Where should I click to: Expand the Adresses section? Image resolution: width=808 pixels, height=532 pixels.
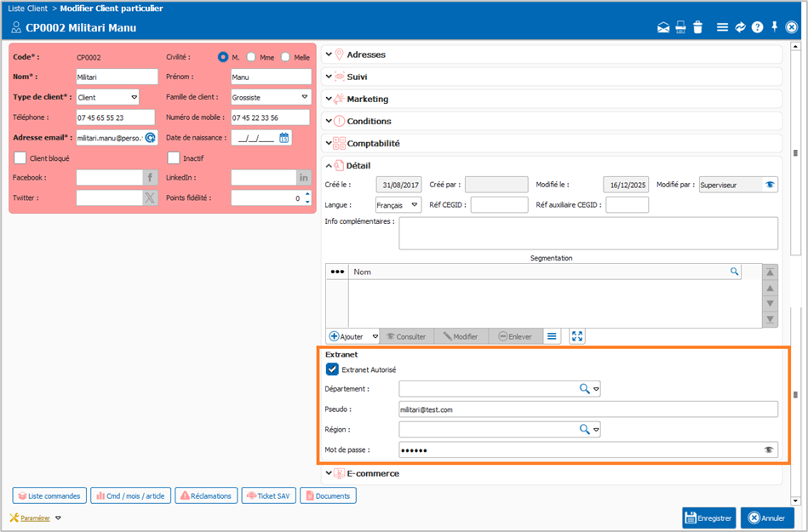(x=329, y=54)
